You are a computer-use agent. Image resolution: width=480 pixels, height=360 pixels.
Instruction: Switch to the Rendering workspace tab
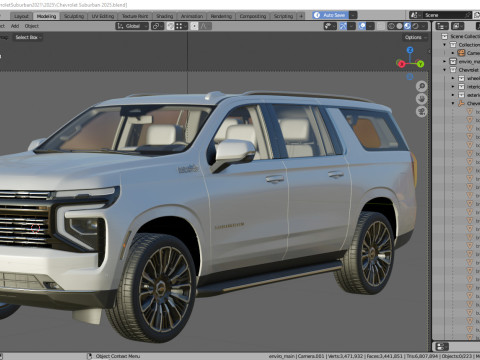(x=221, y=16)
